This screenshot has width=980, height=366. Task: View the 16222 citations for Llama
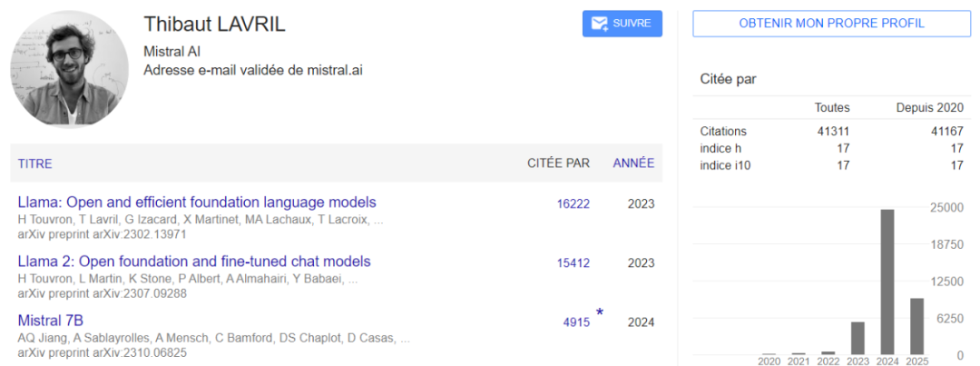pyautogui.click(x=573, y=203)
